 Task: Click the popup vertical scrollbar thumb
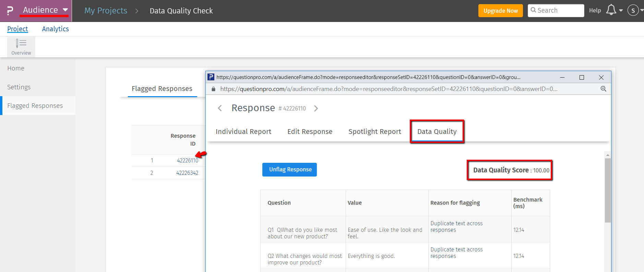tap(608, 190)
